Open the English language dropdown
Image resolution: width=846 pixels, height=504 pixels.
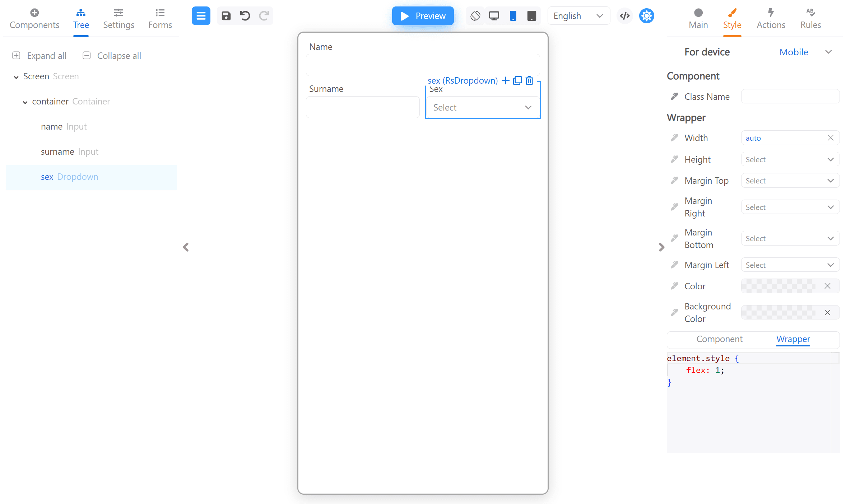click(x=578, y=16)
